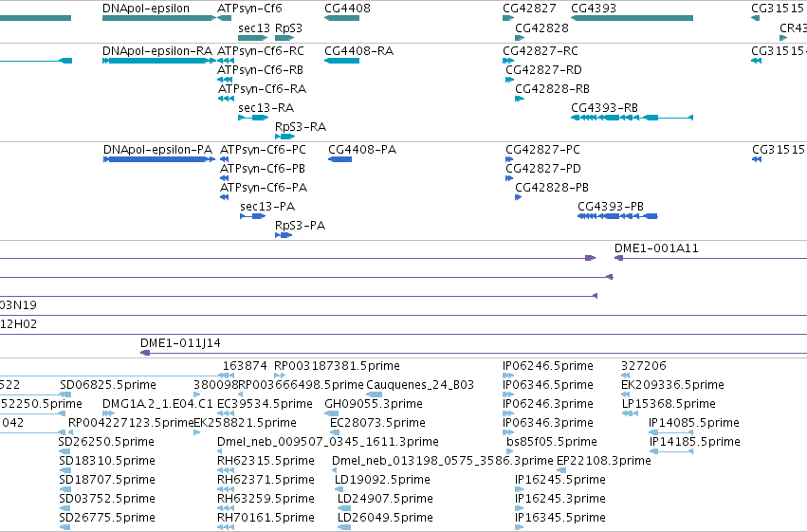The width and height of the screenshot is (807, 532).
Task: Select EST bs85f05.5prime
Action: click(510, 451)
